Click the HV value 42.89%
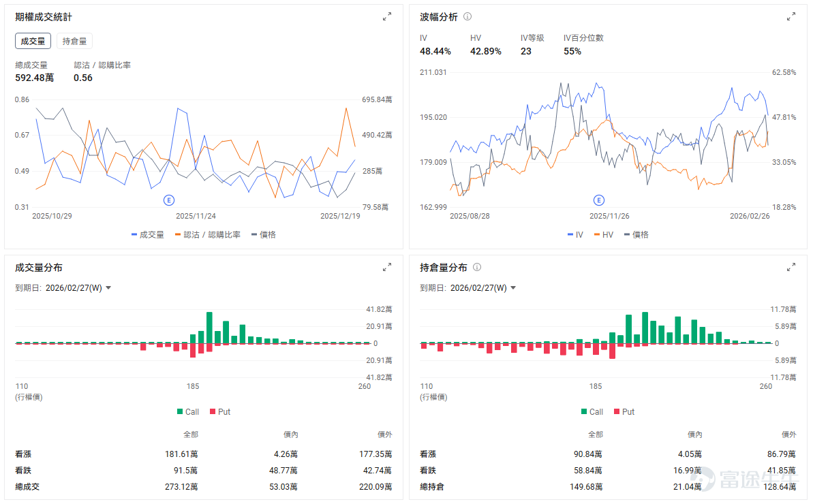 coord(485,51)
